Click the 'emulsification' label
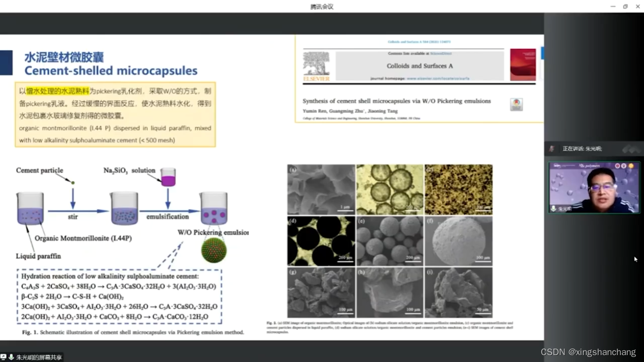644x362 pixels. 168,217
